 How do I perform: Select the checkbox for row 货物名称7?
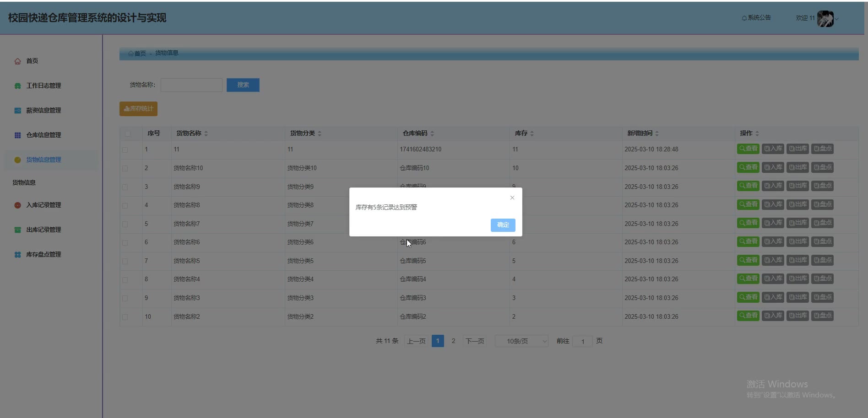125,224
